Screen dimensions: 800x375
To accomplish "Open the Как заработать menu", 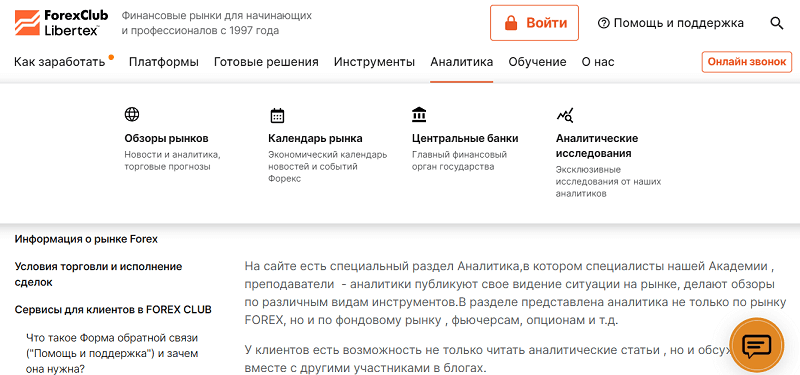I will point(59,62).
